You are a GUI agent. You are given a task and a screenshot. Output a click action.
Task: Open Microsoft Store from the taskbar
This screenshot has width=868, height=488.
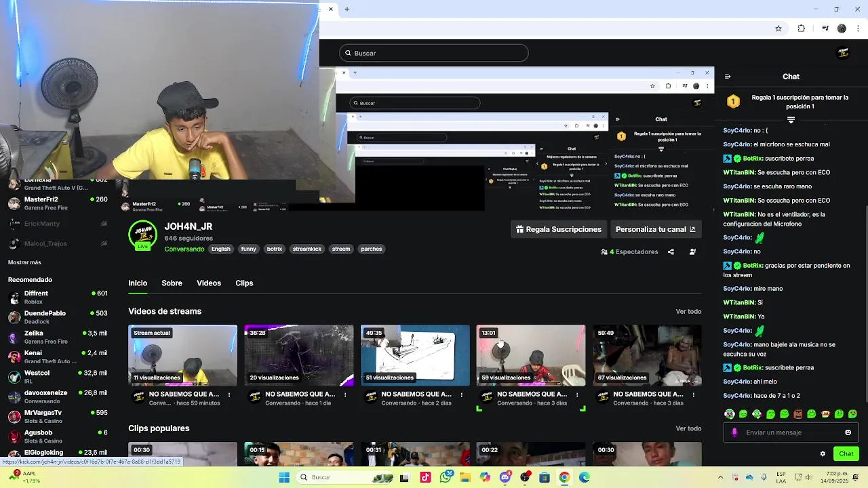[x=544, y=477]
